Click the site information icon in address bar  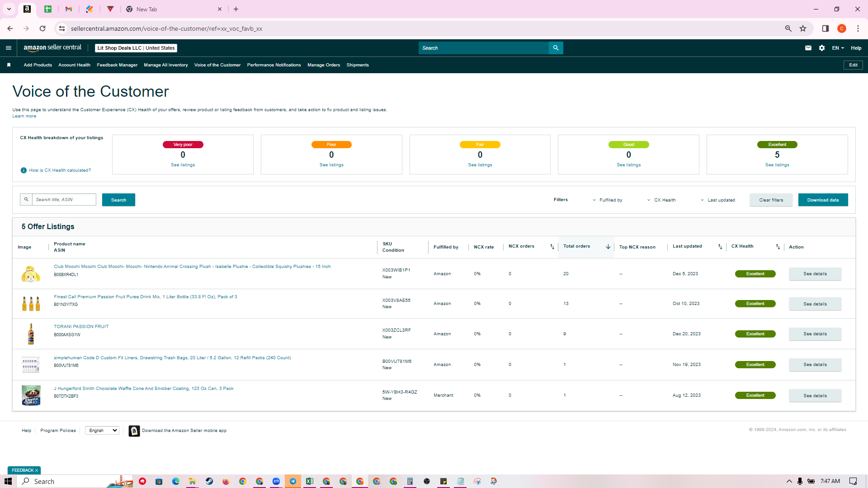click(x=62, y=28)
